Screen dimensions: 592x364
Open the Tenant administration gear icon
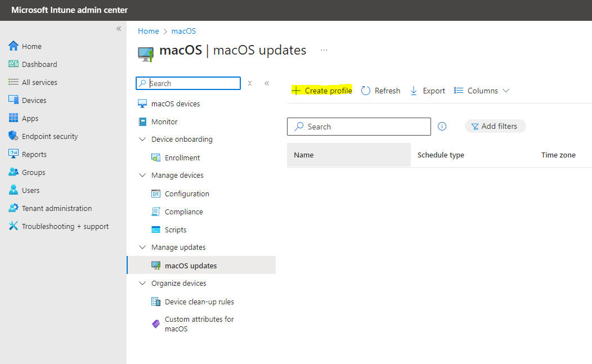click(13, 208)
